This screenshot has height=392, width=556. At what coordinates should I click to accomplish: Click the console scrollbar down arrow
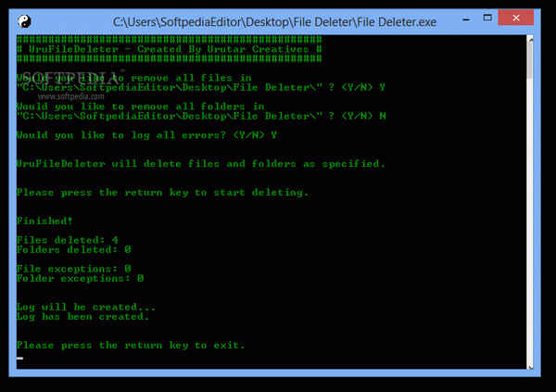530,367
